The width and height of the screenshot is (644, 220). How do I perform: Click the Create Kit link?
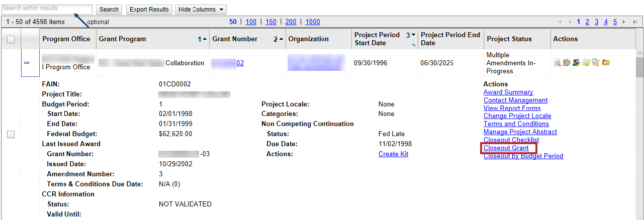[x=393, y=154]
